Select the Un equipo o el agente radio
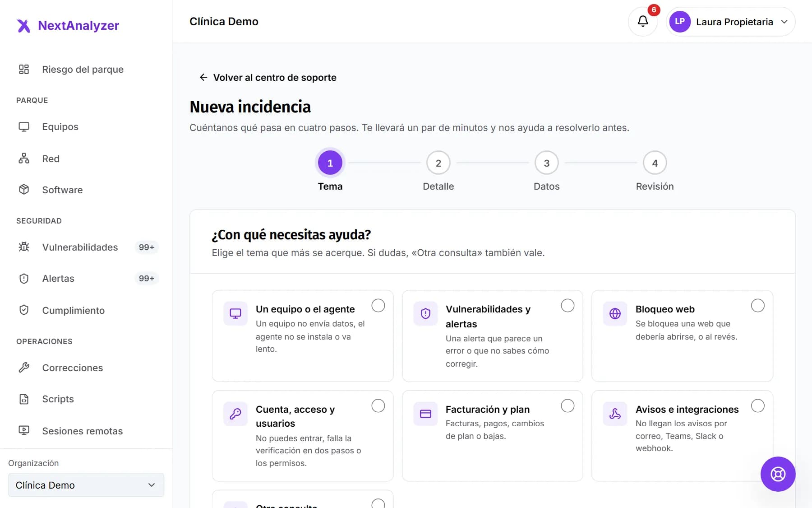812x508 pixels. click(x=378, y=306)
